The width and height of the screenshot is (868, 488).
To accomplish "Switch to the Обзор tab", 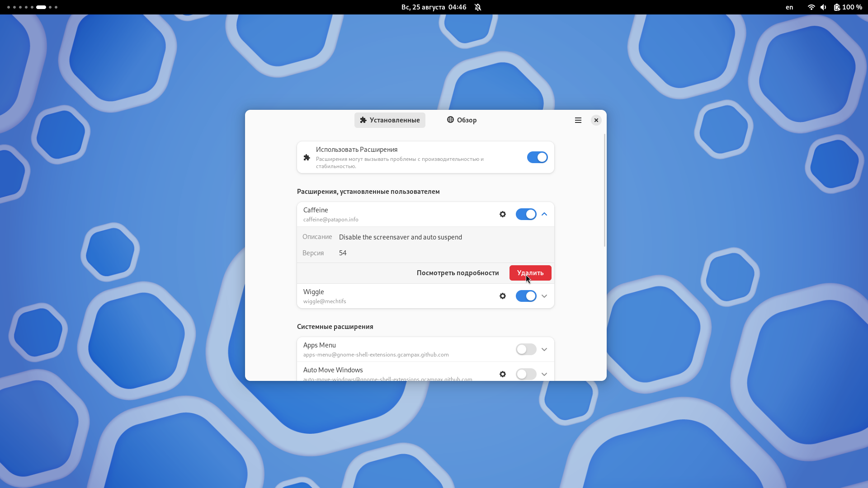I will click(462, 120).
